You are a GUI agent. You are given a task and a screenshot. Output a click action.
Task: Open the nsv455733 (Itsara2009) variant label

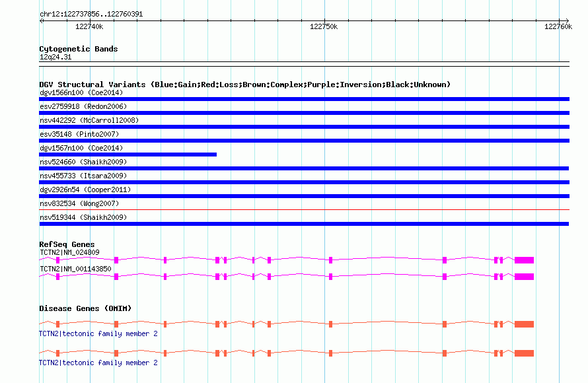pos(83,176)
